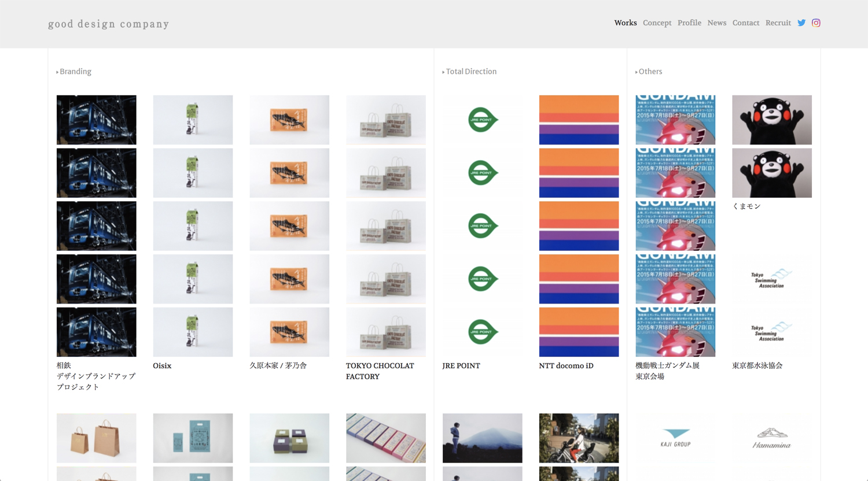Click the bicycle photo thumbnail
Viewport: 868px width, 481px height.
click(579, 438)
